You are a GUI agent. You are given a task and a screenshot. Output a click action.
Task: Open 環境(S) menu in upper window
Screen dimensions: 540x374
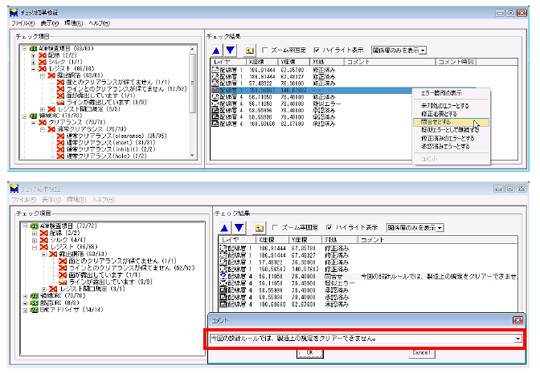coord(73,23)
